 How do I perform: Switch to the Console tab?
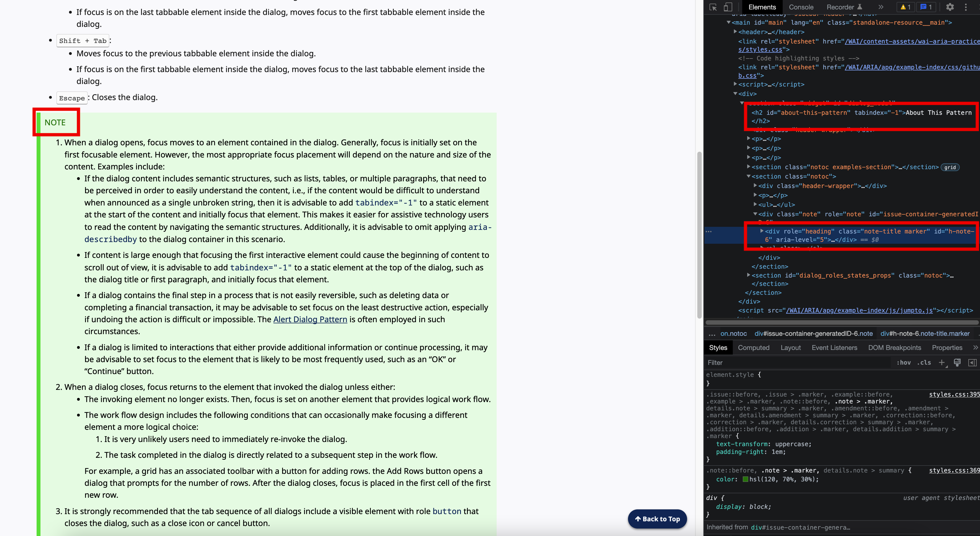click(801, 7)
